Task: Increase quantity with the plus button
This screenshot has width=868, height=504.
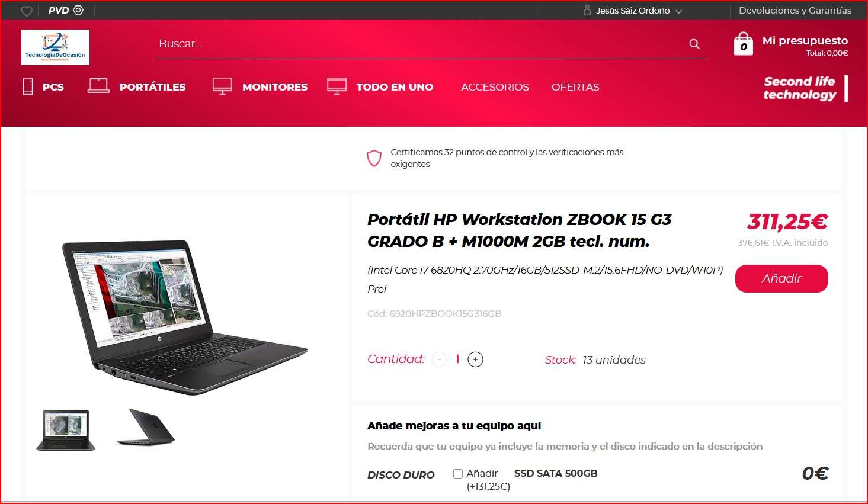Action: point(475,359)
